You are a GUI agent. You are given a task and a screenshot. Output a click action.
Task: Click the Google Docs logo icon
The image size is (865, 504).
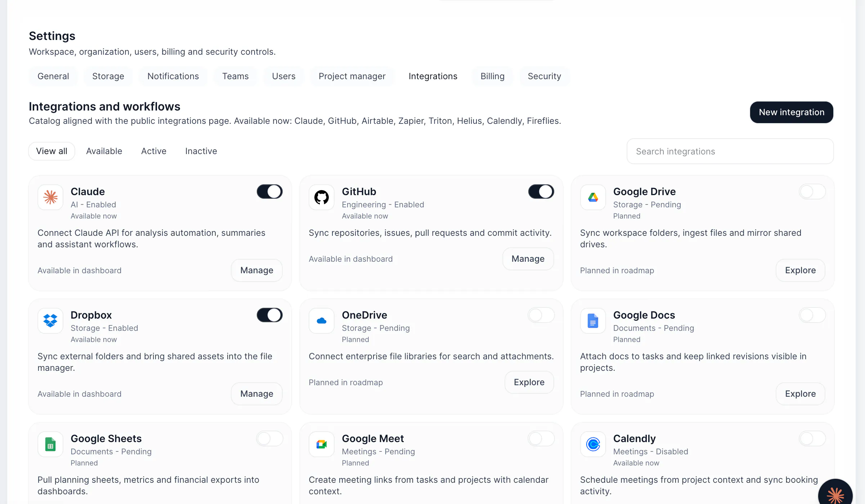tap(593, 321)
